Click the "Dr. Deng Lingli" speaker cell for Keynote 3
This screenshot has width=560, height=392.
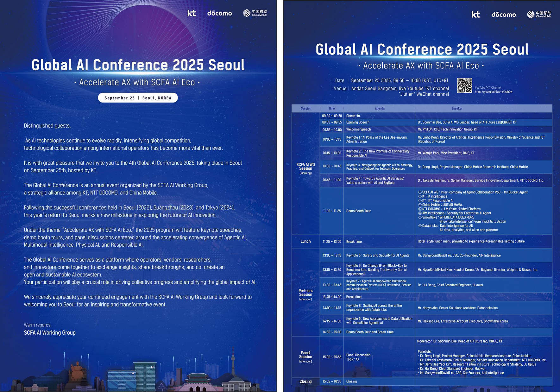coord(484,167)
